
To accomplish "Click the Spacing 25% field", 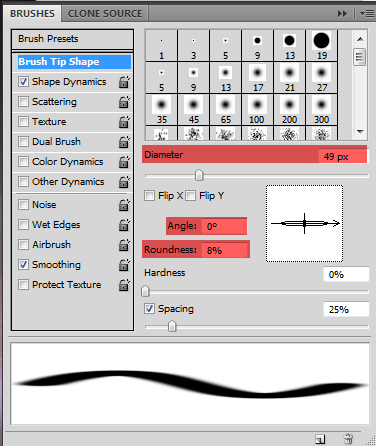I will [346, 309].
